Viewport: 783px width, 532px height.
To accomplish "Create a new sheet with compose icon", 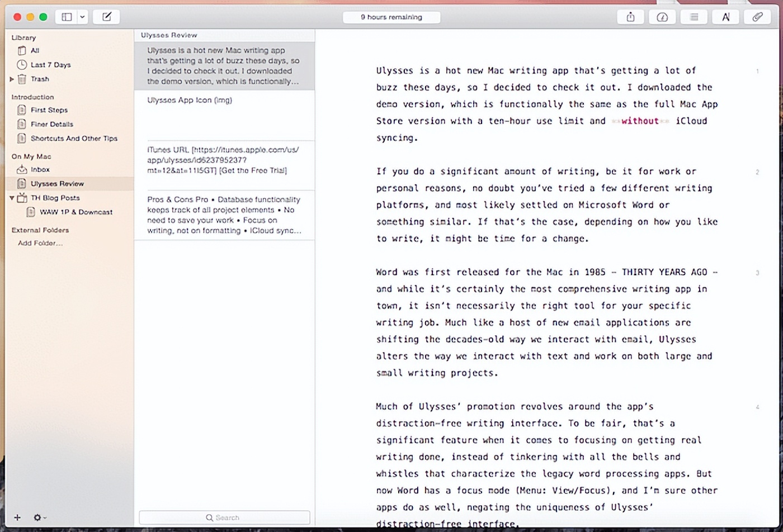I will coord(106,17).
